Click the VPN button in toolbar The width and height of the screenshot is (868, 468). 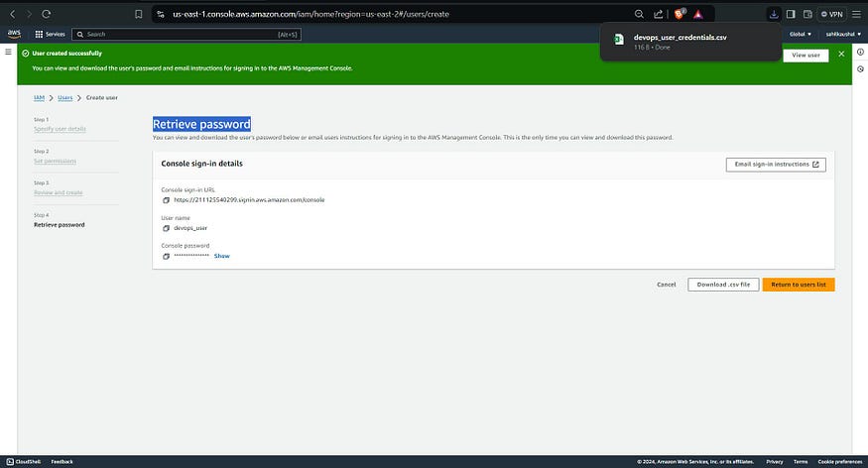pos(831,15)
